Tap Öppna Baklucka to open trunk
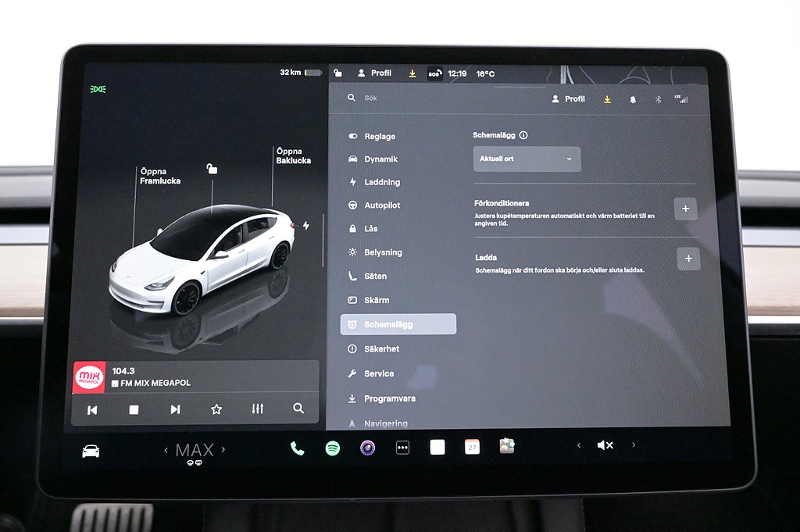Image resolution: width=800 pixels, height=532 pixels. [x=293, y=156]
